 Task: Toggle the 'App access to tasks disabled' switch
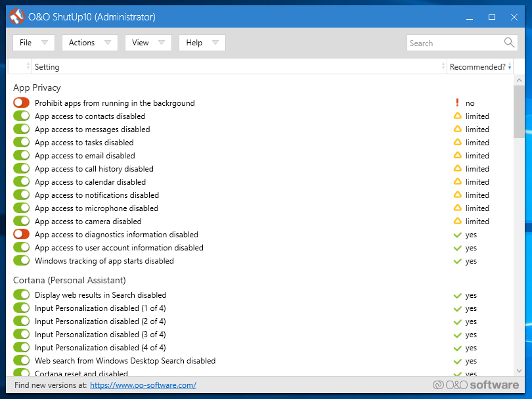pos(22,142)
